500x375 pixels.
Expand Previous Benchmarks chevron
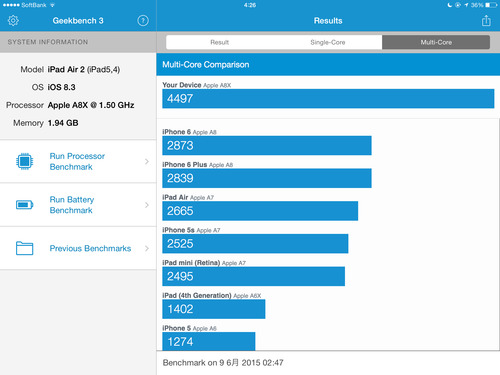tap(147, 248)
